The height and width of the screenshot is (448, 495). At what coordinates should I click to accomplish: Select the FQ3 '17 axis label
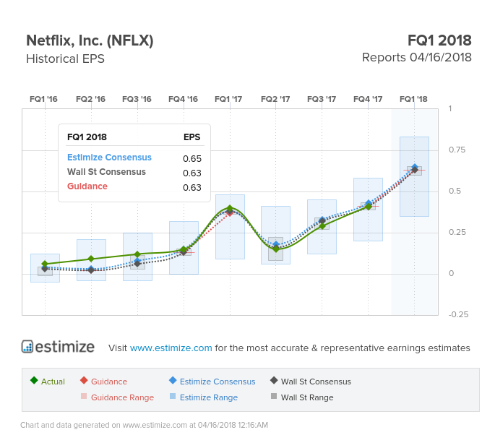[x=322, y=99]
